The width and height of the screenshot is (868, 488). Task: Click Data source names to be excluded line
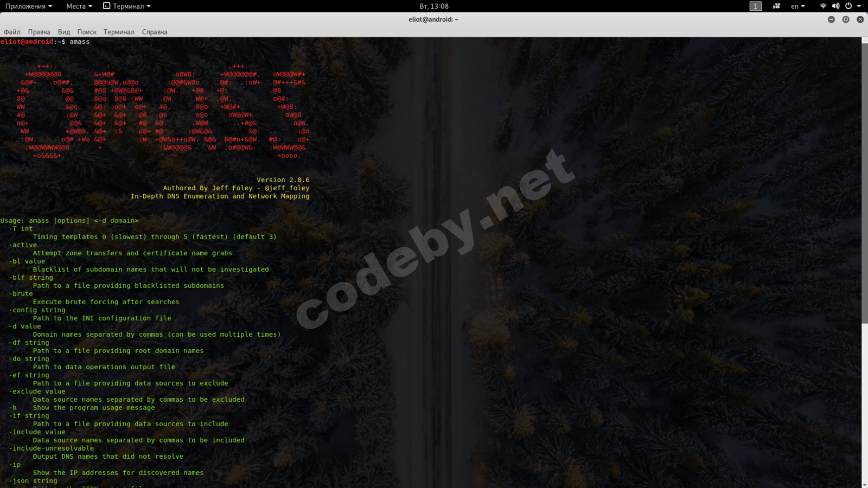[138, 400]
